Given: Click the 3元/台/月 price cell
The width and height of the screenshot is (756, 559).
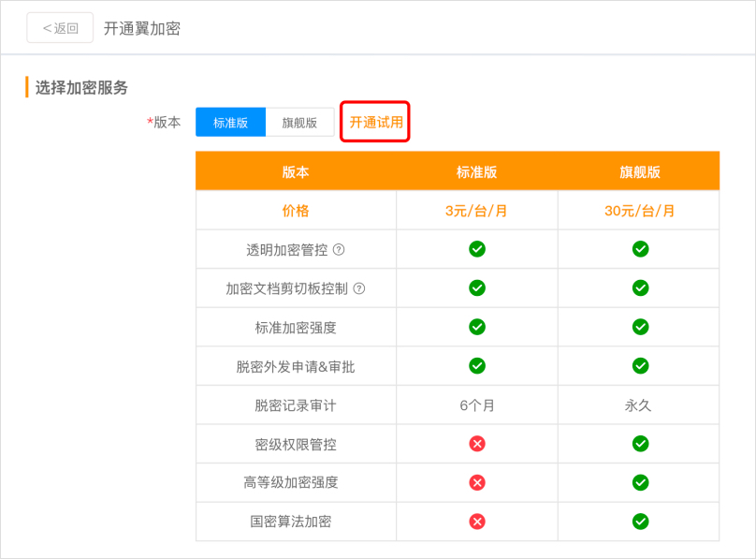Looking at the screenshot, I should point(478,210).
